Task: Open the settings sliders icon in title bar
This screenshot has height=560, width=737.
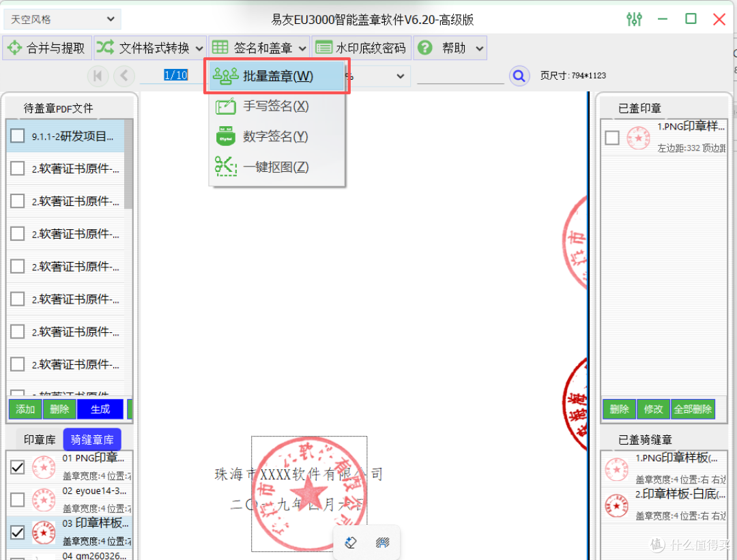Action: (x=634, y=19)
